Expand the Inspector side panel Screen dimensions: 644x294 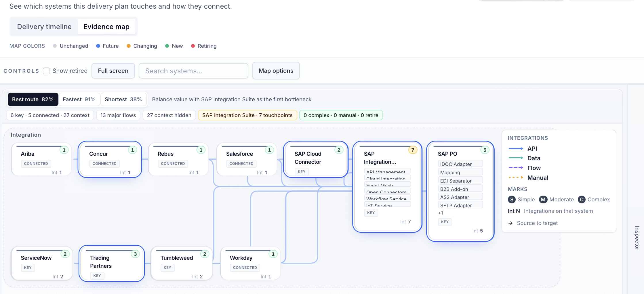point(637,238)
